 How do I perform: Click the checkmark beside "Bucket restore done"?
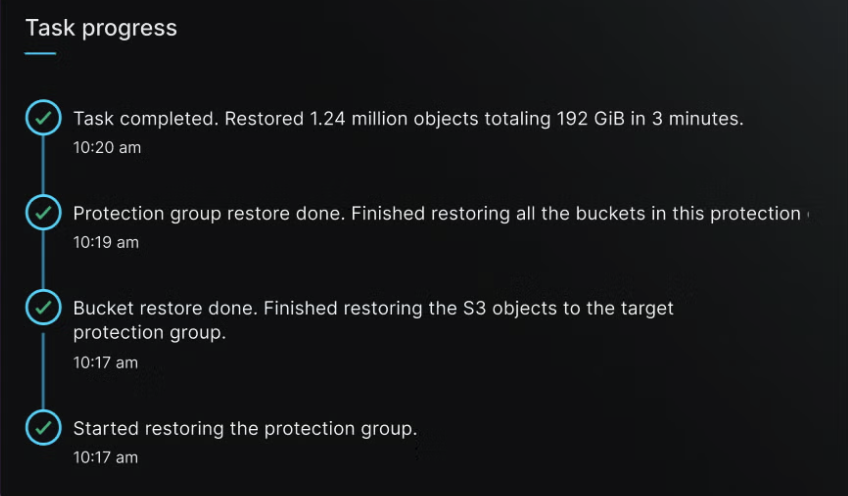click(42, 308)
